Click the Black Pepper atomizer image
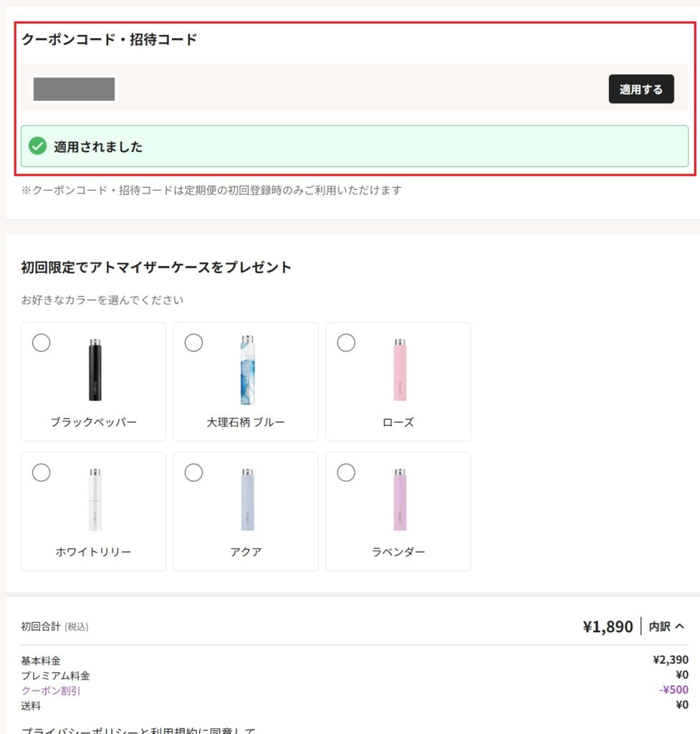 click(95, 370)
